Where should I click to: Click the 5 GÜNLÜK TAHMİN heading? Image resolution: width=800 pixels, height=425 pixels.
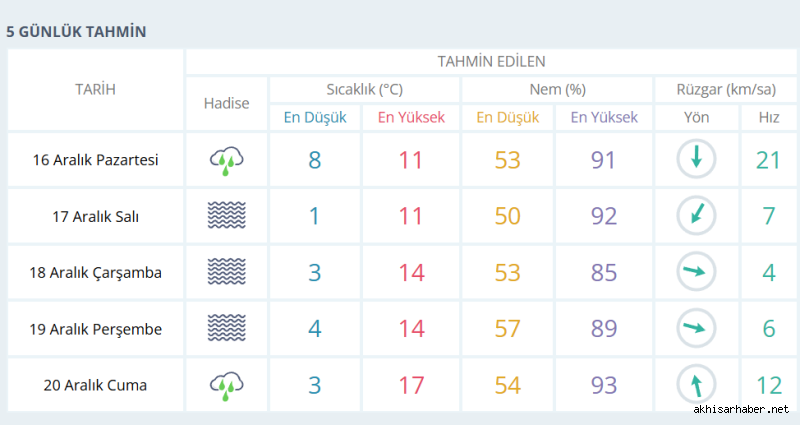pyautogui.click(x=76, y=32)
